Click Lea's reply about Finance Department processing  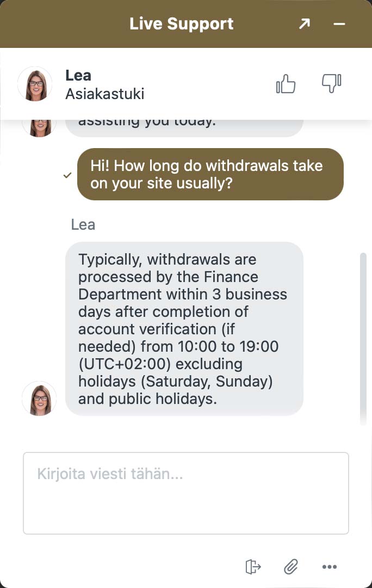(x=184, y=329)
